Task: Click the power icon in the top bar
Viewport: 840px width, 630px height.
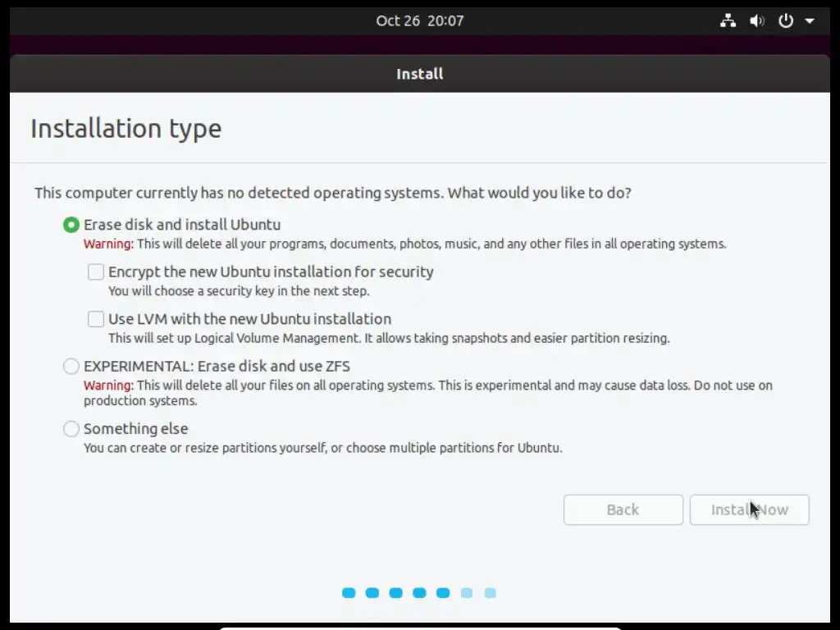Action: pos(785,21)
